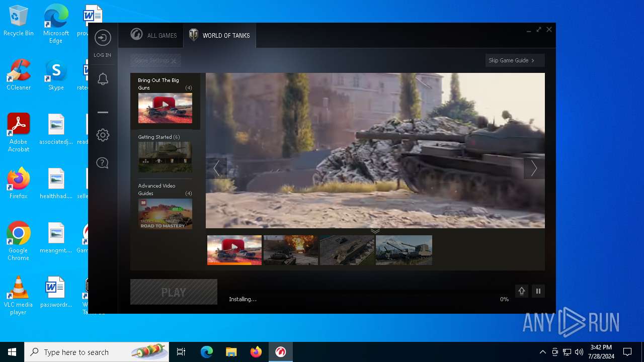This screenshot has height=362, width=644.
Task: Open volume control in system tray
Action: 579,352
